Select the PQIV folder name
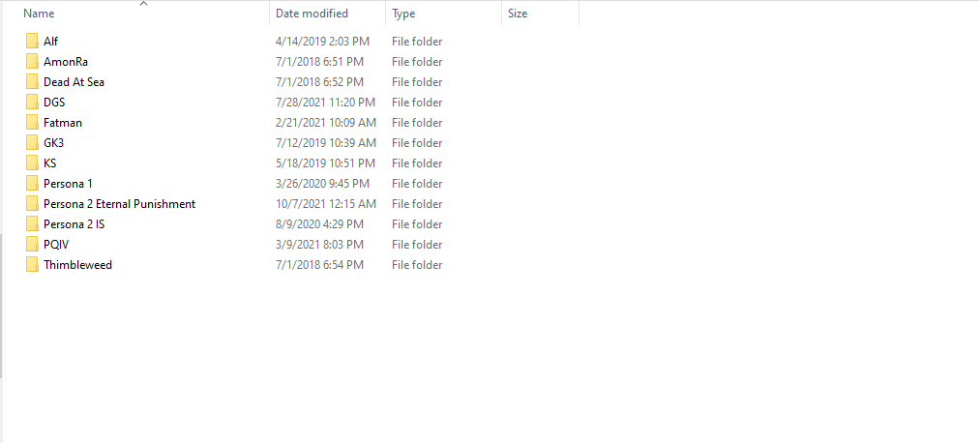Image resolution: width=980 pixels, height=443 pixels. (x=56, y=245)
